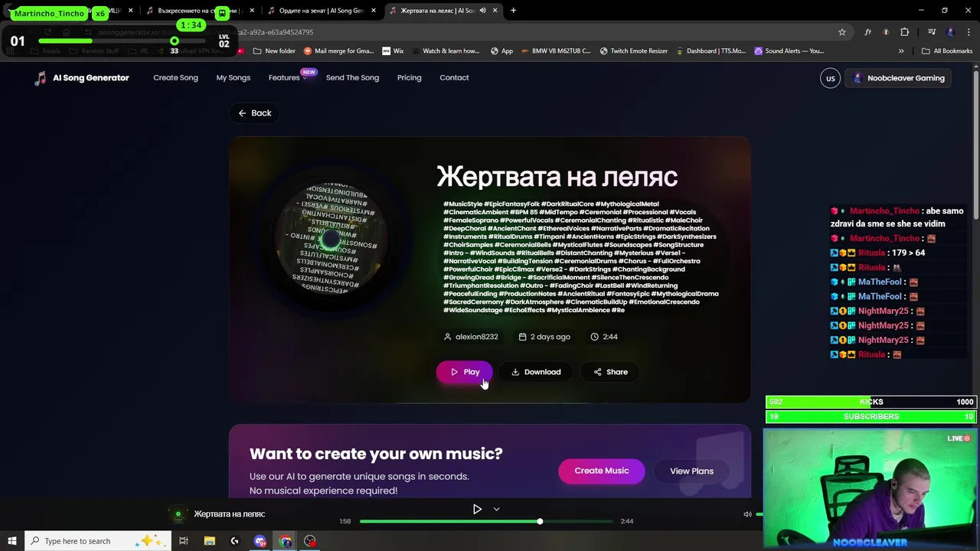This screenshot has height=551, width=980.
Task: Open the All Bookmarks folder
Action: [947, 51]
